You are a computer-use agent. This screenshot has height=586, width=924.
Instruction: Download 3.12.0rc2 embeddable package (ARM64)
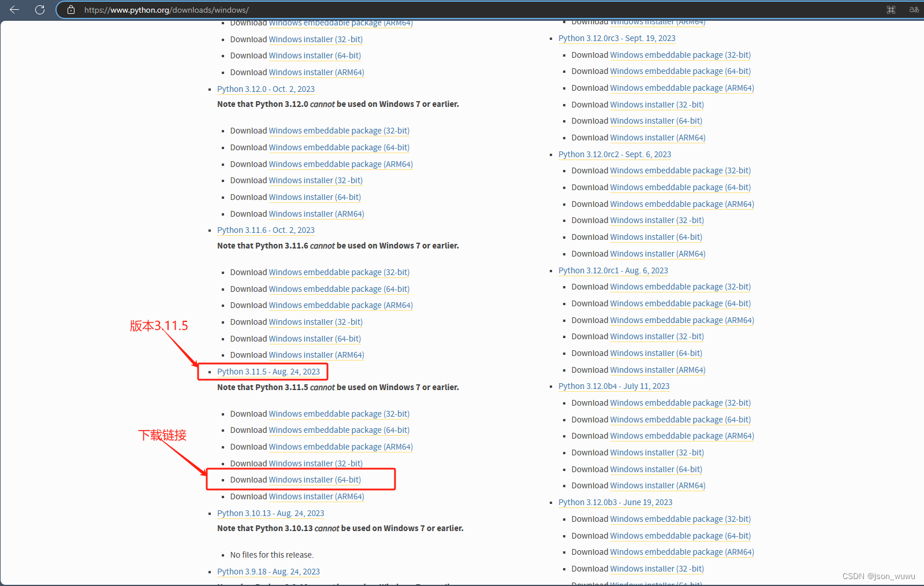point(682,204)
